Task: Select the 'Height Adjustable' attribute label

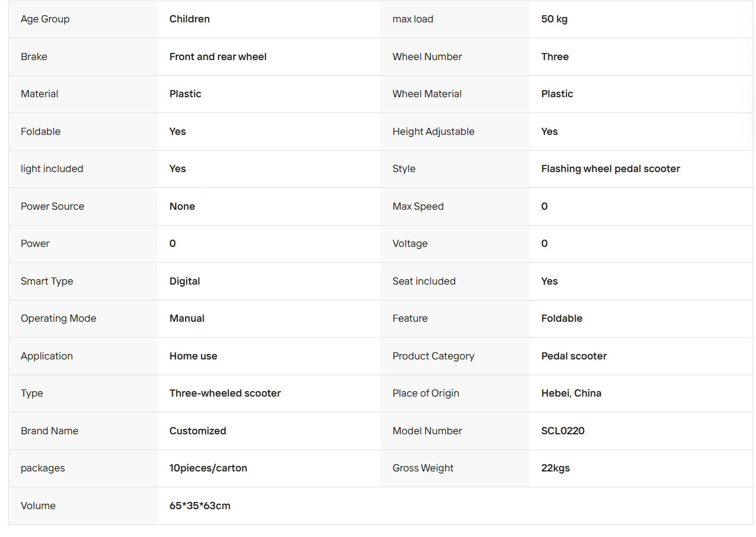Action: pyautogui.click(x=433, y=132)
